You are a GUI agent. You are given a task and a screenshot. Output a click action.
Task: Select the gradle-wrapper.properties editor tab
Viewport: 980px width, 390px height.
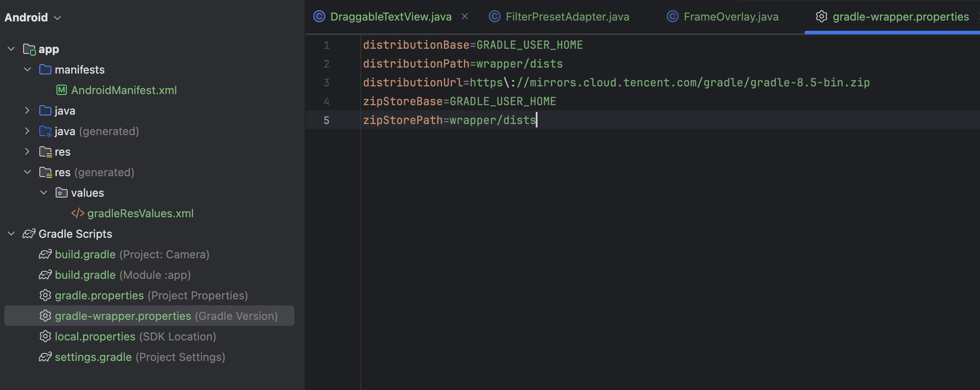coord(901,17)
